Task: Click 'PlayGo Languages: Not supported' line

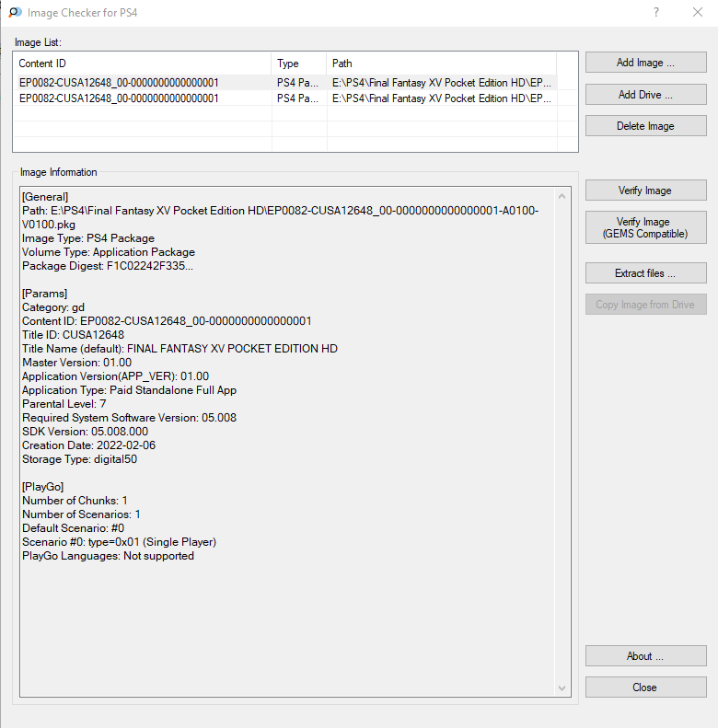Action: pos(109,556)
